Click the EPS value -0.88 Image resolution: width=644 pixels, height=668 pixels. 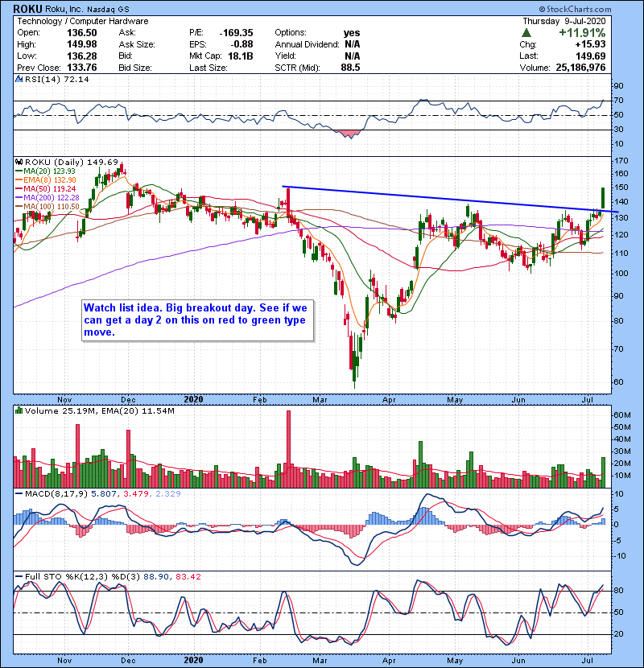tap(242, 44)
